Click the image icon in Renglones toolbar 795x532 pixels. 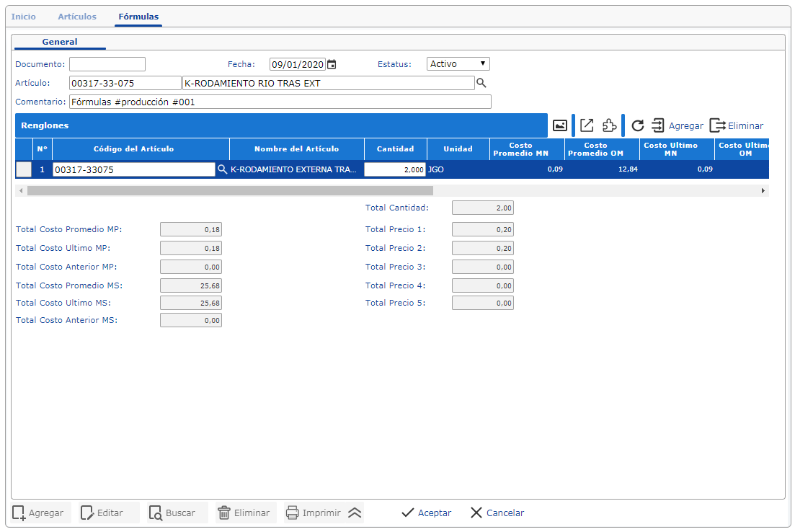pos(559,125)
